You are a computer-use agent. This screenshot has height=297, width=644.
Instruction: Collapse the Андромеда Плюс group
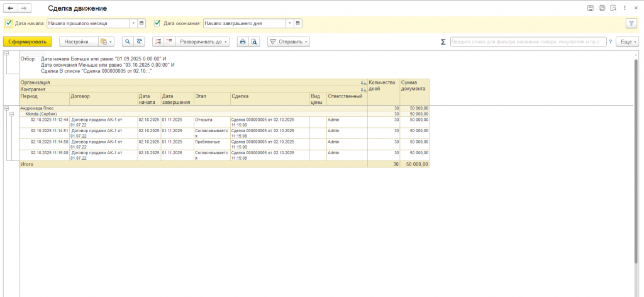pyautogui.click(x=7, y=108)
